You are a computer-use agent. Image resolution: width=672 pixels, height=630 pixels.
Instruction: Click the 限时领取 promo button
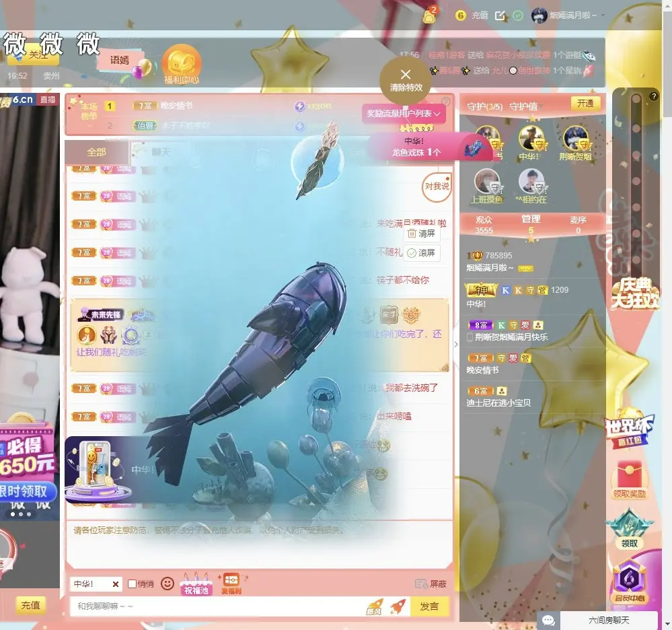[x=27, y=491]
